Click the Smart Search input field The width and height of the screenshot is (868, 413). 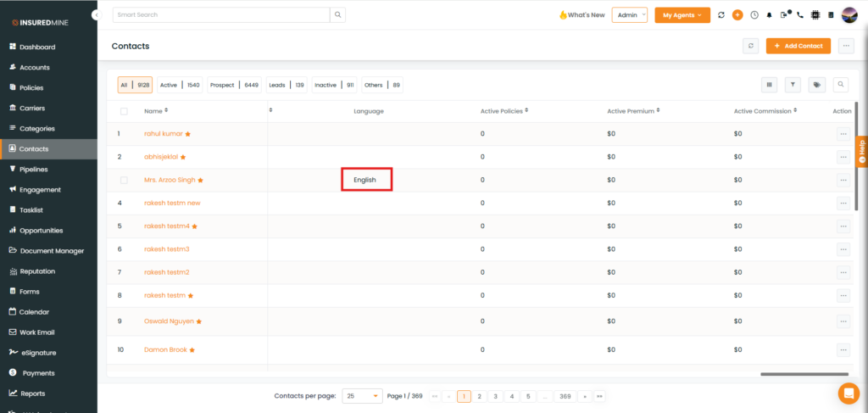tap(220, 15)
